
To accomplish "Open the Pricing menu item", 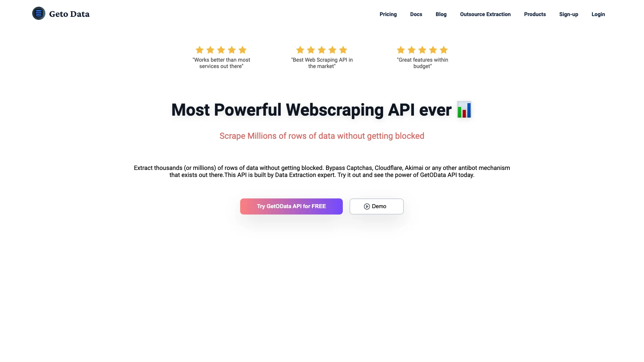I will 388,14.
